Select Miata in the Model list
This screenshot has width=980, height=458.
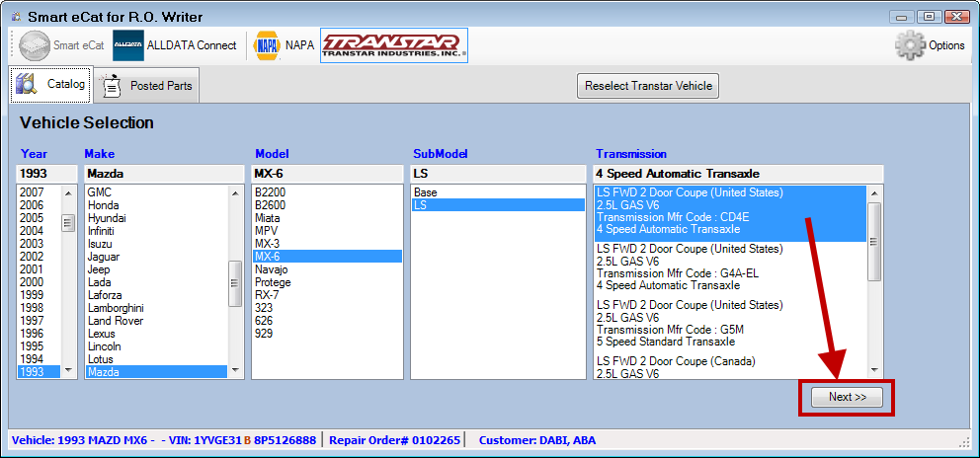267,218
